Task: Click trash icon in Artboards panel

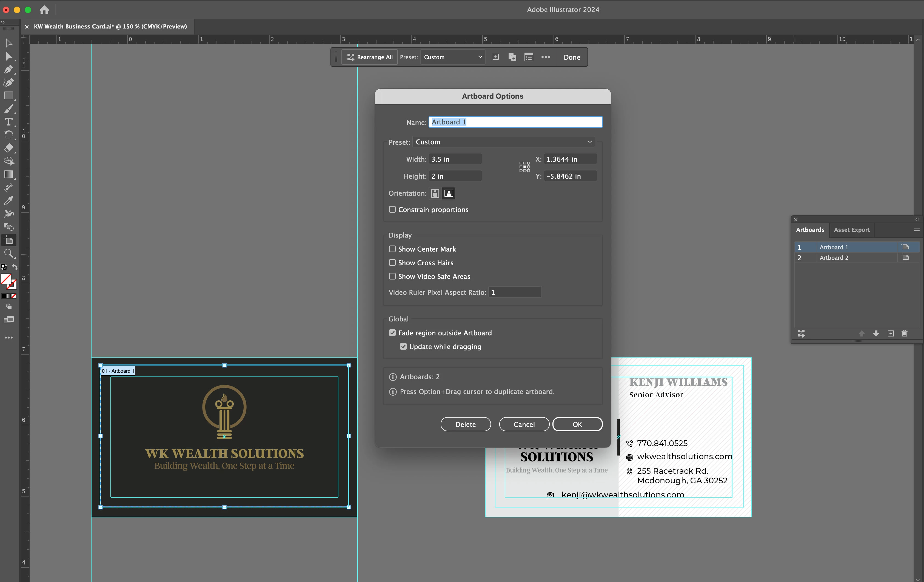Action: click(905, 333)
